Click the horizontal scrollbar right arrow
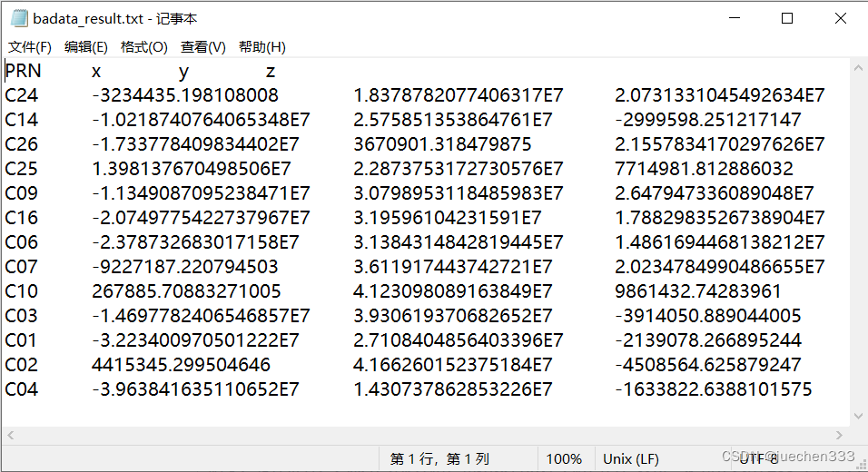This screenshot has width=868, height=472. [839, 436]
